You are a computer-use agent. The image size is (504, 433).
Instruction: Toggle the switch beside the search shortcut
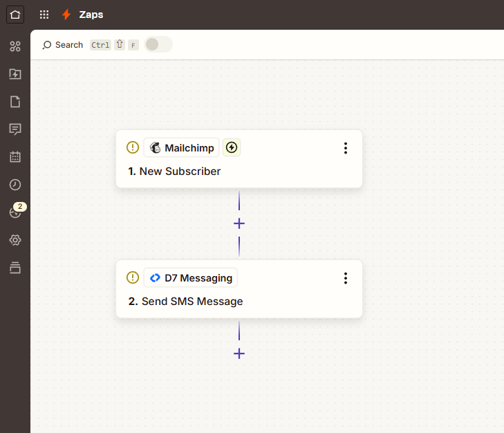158,44
